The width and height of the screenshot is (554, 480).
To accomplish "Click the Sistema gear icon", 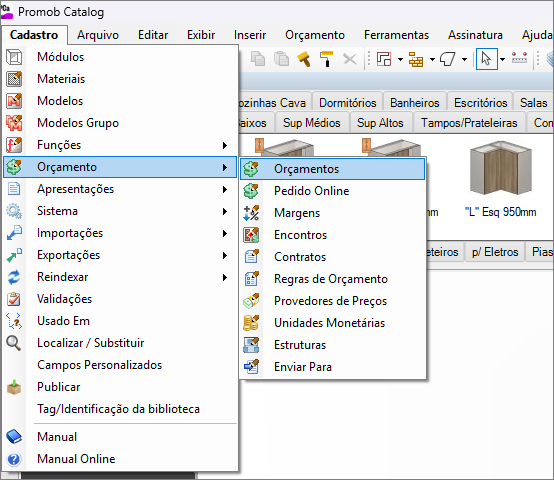I will click(x=14, y=211).
